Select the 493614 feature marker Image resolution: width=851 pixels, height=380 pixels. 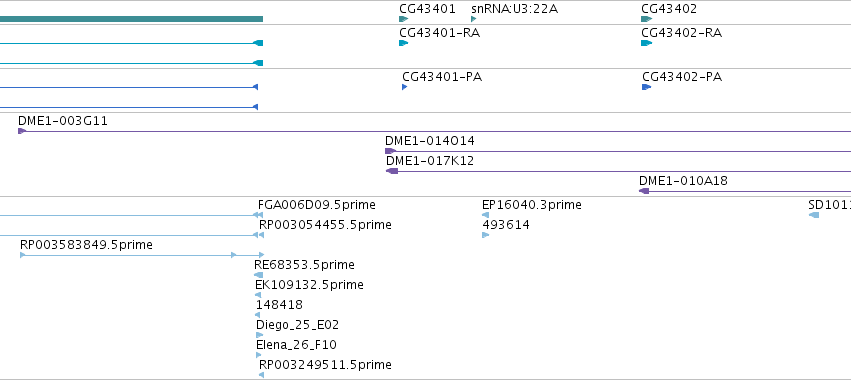pyautogui.click(x=485, y=235)
